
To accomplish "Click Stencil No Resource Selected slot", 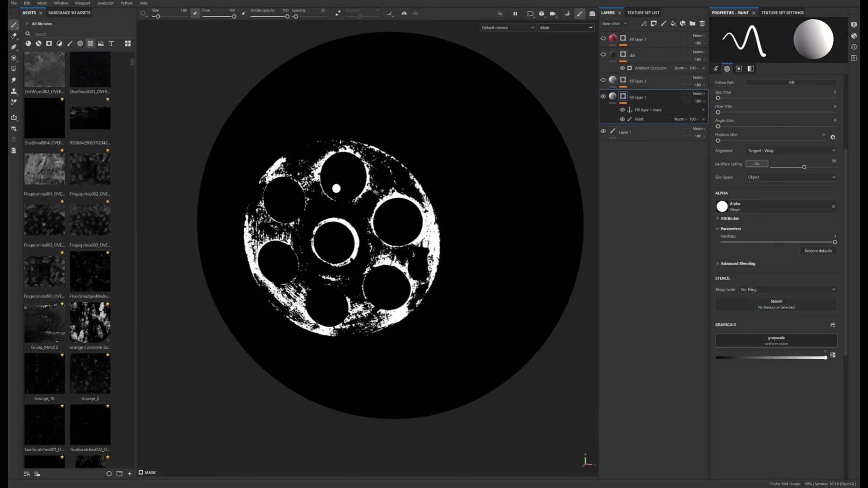I will tap(776, 304).
